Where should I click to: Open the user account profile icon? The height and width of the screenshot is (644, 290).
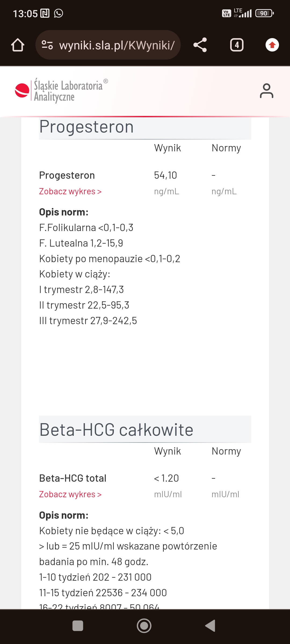[266, 91]
